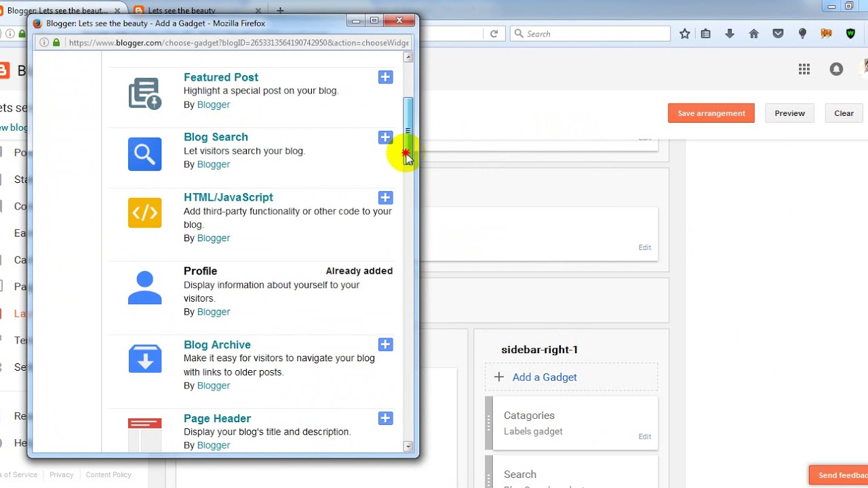Screen dimensions: 868x488
Task: Open Featured Post title link
Action: pyautogui.click(x=221, y=77)
